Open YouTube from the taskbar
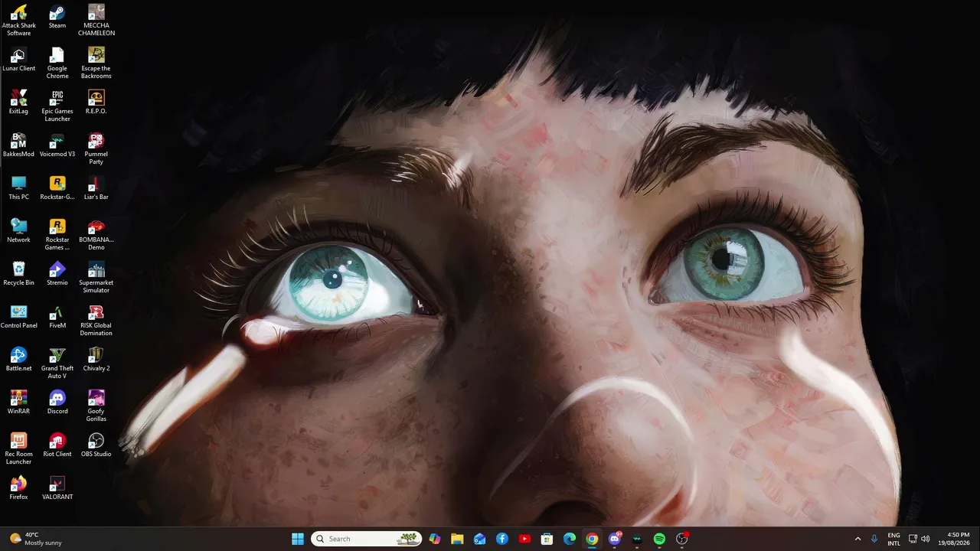The image size is (980, 551). [524, 539]
